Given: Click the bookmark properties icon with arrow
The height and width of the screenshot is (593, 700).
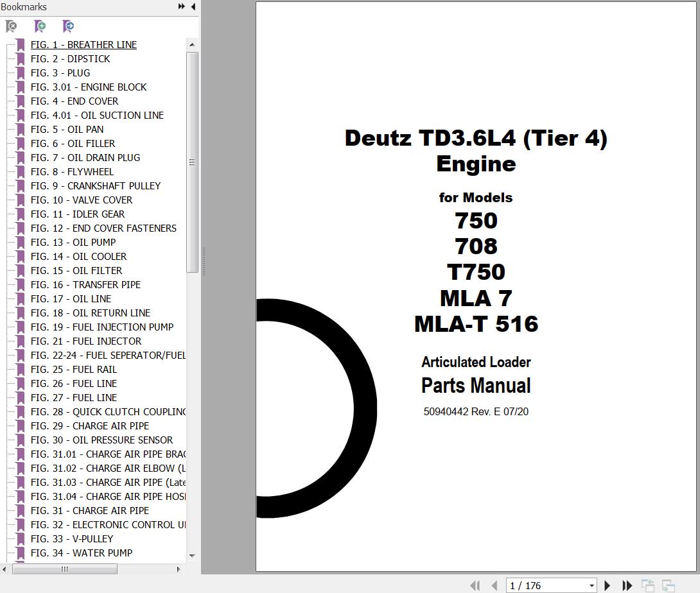Looking at the screenshot, I should click(68, 26).
